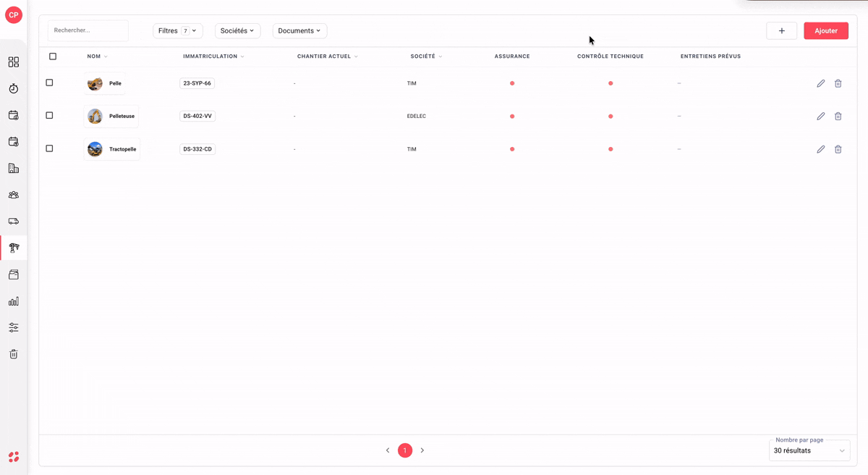Open the sliders settings icon in sidebar
868x475 pixels.
click(14, 327)
